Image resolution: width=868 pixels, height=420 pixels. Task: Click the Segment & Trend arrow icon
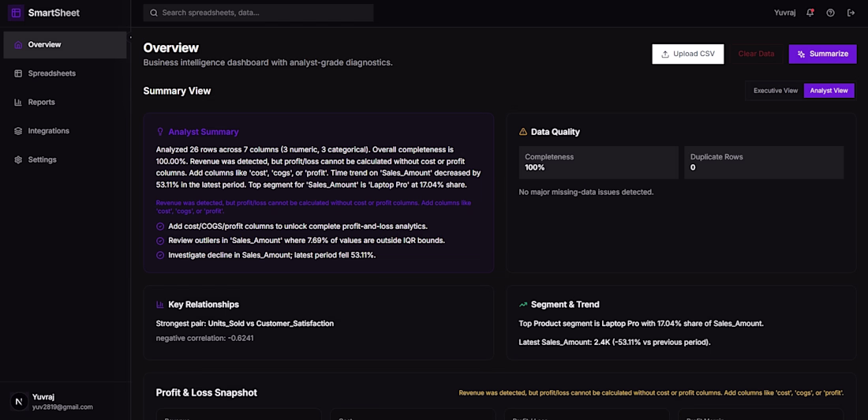(522, 304)
